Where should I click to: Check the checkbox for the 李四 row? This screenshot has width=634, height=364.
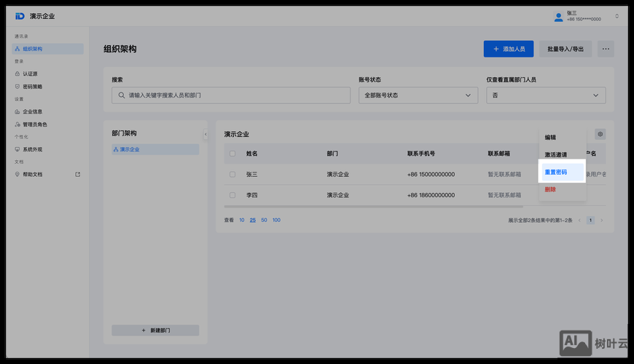232,195
